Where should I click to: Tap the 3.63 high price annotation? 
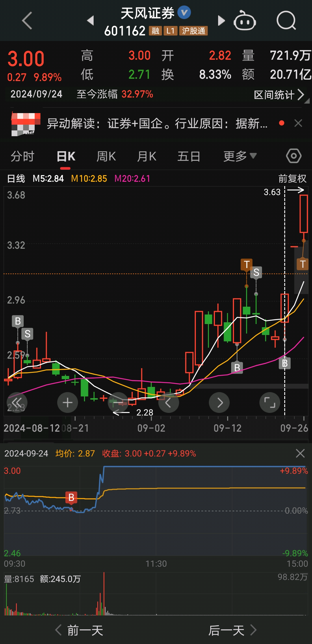[x=272, y=192]
